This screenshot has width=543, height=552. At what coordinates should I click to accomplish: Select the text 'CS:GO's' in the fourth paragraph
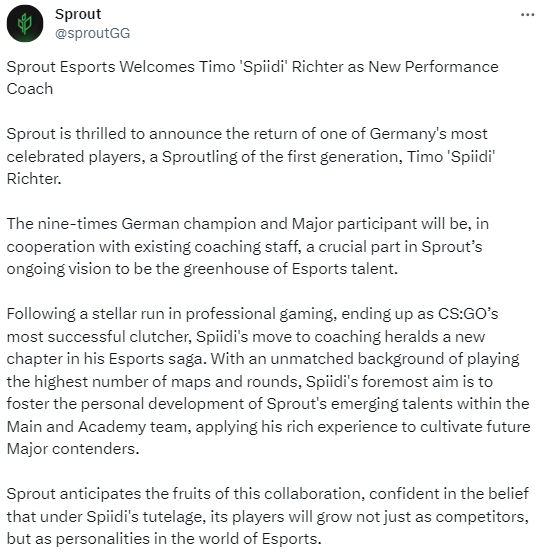[x=468, y=314]
